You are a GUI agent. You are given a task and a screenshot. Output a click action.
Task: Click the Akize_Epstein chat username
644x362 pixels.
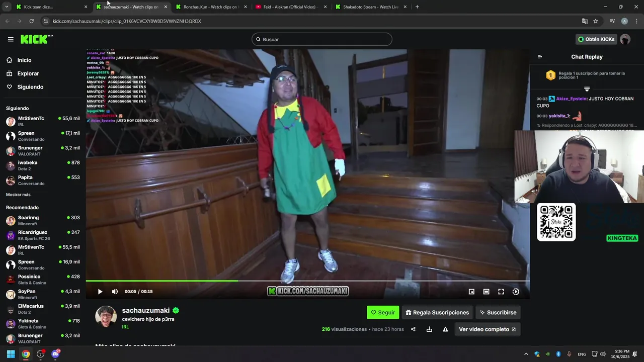click(571, 99)
